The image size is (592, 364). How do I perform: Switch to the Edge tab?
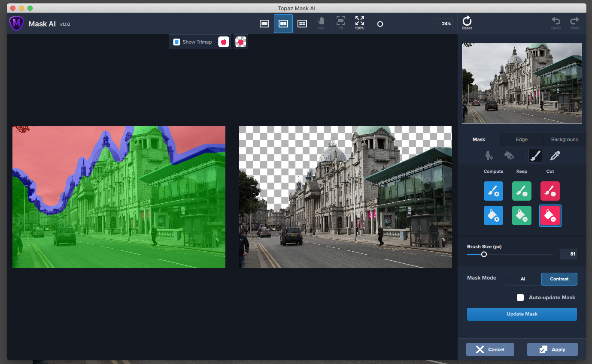(522, 139)
